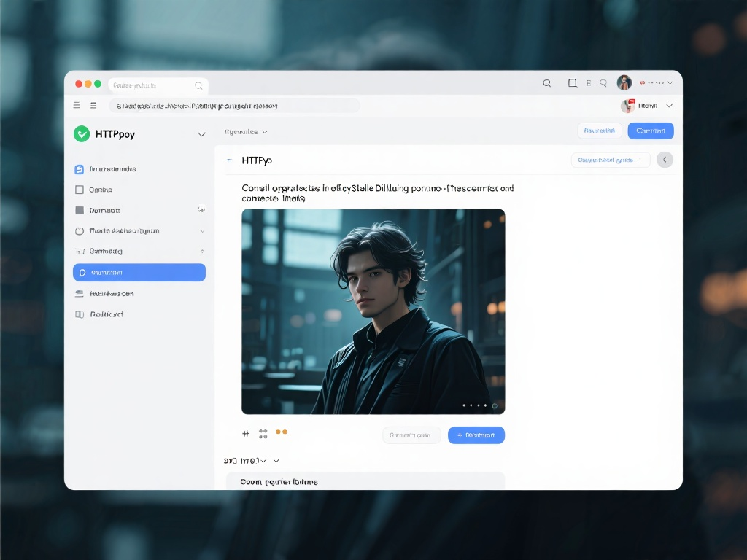Click the hash icon below the image

pyautogui.click(x=245, y=434)
